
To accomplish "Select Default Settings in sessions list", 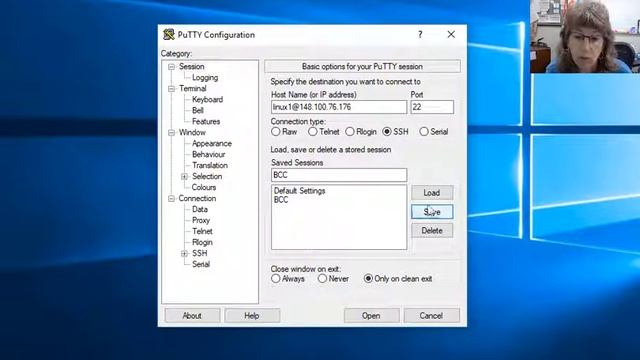I will point(300,191).
